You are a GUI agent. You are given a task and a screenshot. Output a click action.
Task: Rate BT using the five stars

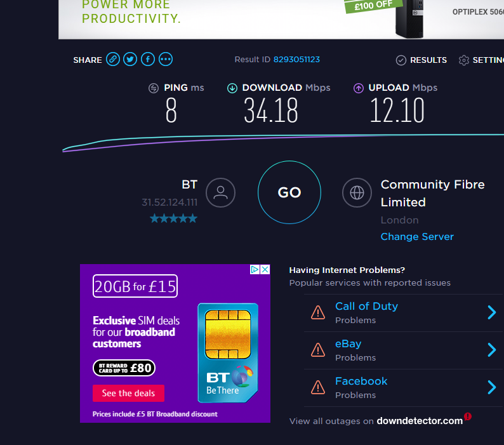[x=173, y=218]
